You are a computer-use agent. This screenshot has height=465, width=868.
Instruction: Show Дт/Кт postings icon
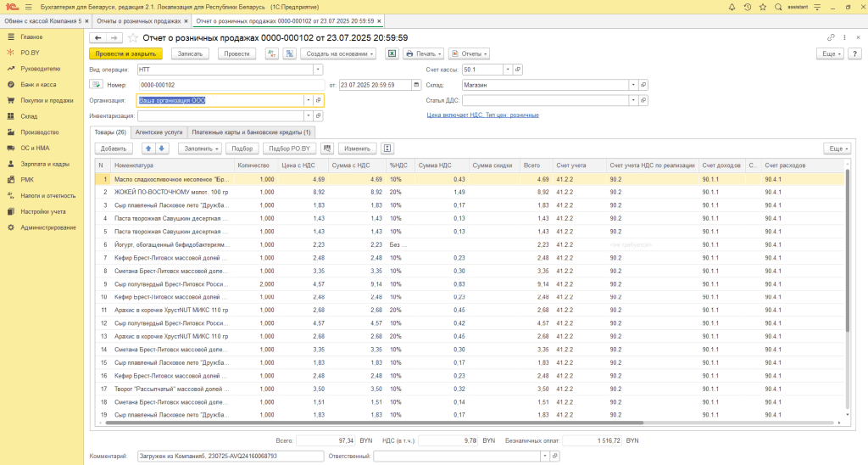click(x=272, y=53)
